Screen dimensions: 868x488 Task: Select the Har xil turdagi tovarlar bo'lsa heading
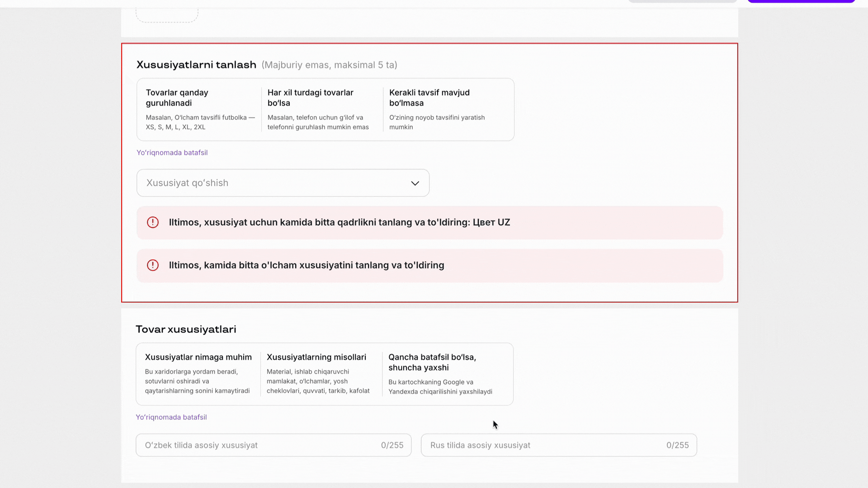[310, 98]
